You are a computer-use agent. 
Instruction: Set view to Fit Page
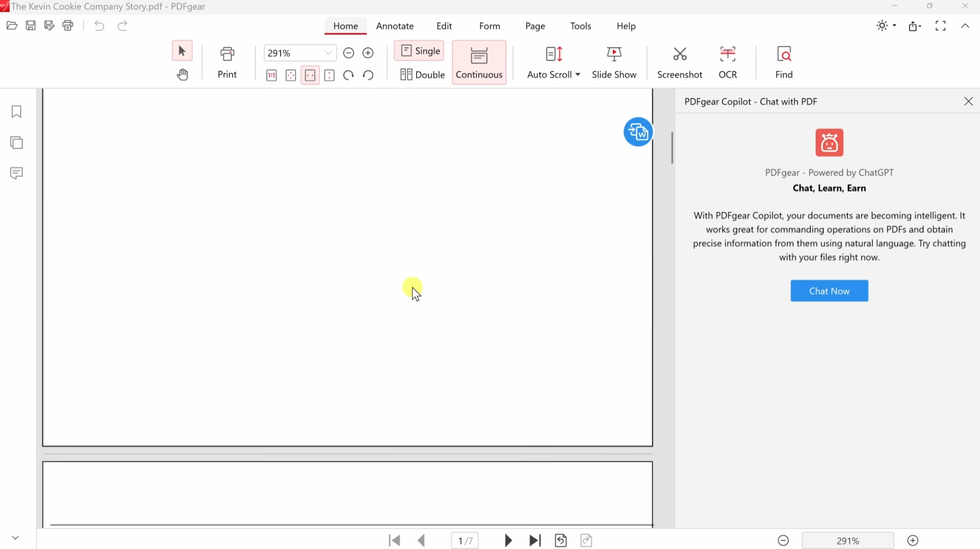click(x=291, y=75)
